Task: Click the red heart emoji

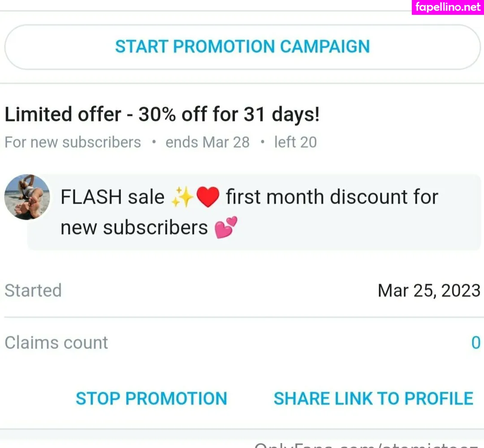Action: pyautogui.click(x=207, y=197)
